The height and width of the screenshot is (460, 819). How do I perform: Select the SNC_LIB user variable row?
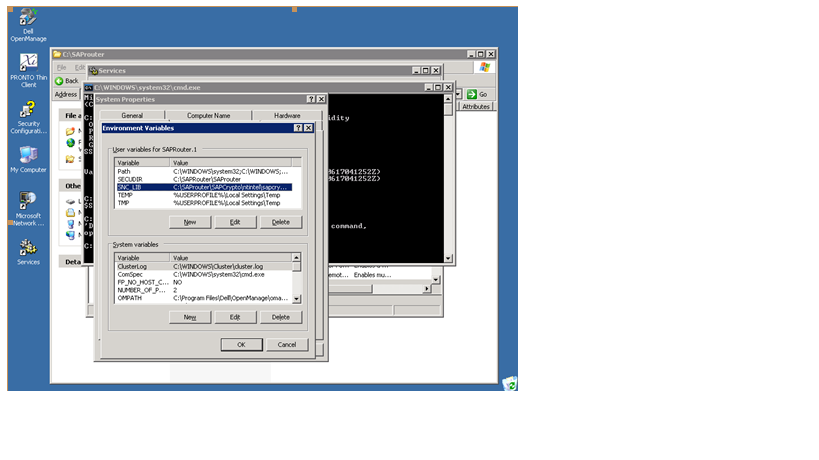(204, 187)
